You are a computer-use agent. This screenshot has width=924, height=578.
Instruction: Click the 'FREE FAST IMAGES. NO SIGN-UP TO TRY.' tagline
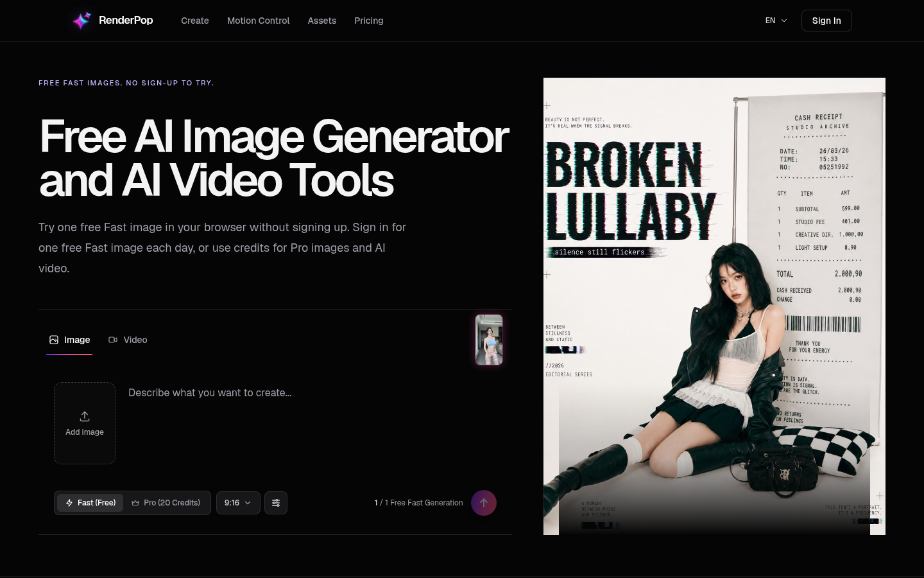126,83
